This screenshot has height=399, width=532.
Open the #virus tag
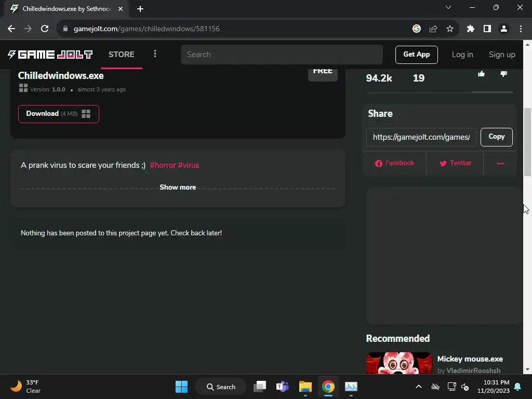click(188, 165)
